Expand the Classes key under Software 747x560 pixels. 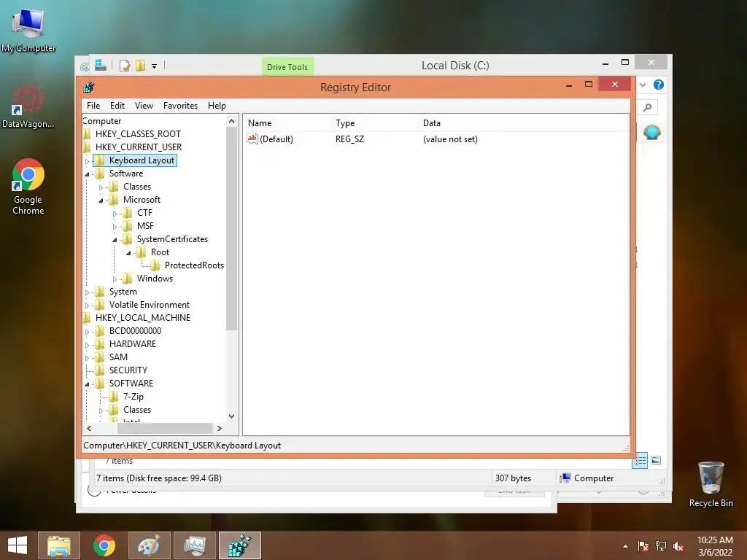coord(101,187)
